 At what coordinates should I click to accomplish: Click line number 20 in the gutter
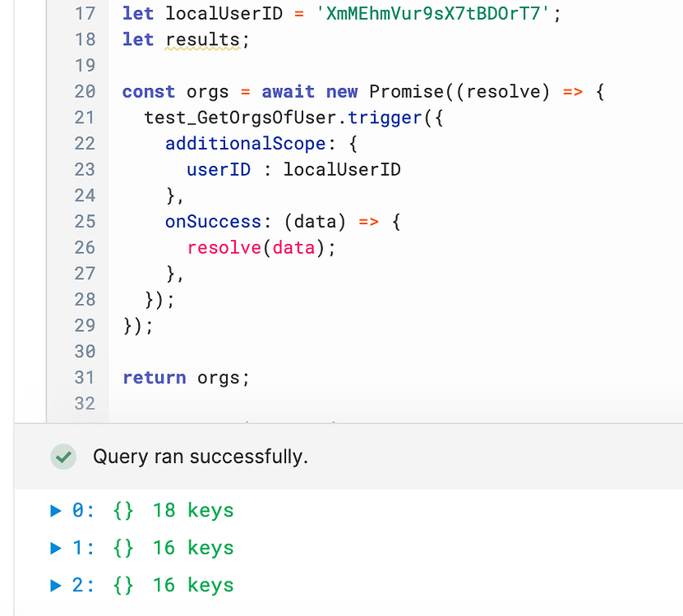click(x=85, y=92)
